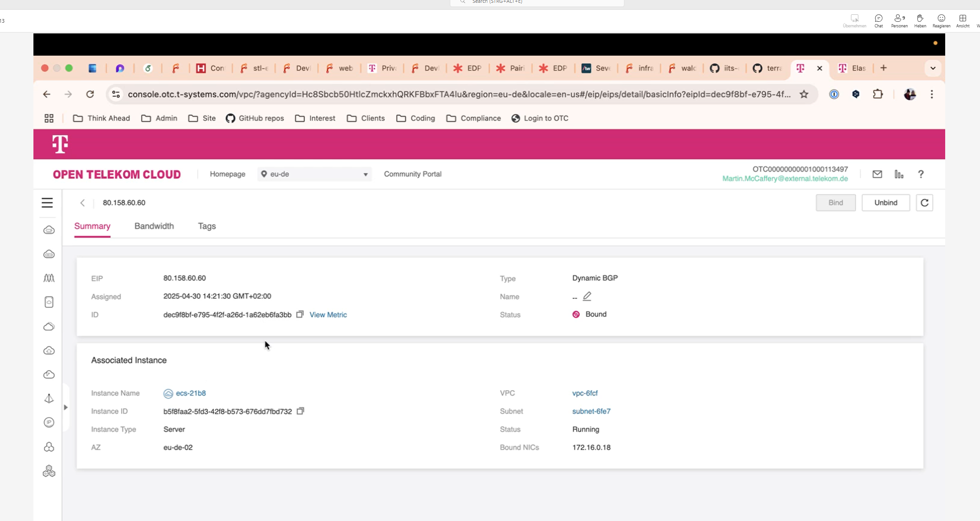Screen dimensions: 980x521
Task: Switch to the terra GitHub browser tab
Action: [767, 68]
